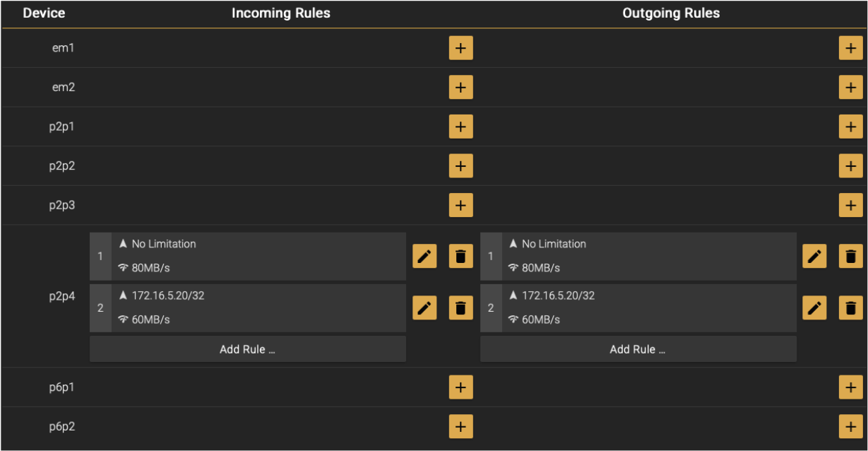This screenshot has height=451, width=868.
Task: Add an outgoing rule for p6p1
Action: point(850,387)
